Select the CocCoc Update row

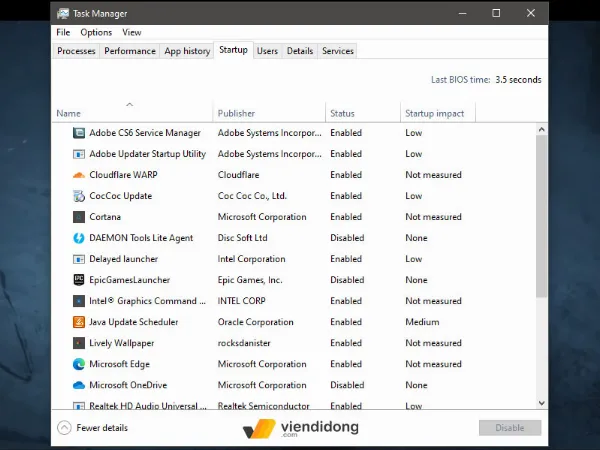point(120,196)
